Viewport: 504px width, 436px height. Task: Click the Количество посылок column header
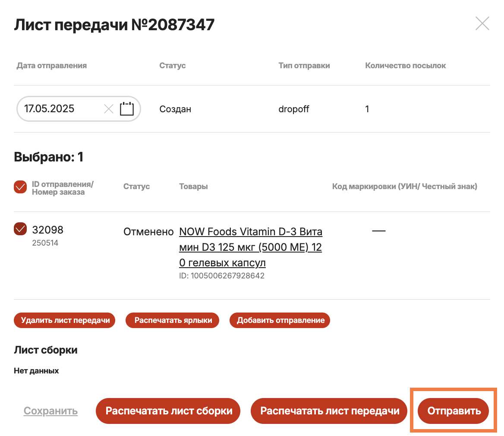(405, 66)
